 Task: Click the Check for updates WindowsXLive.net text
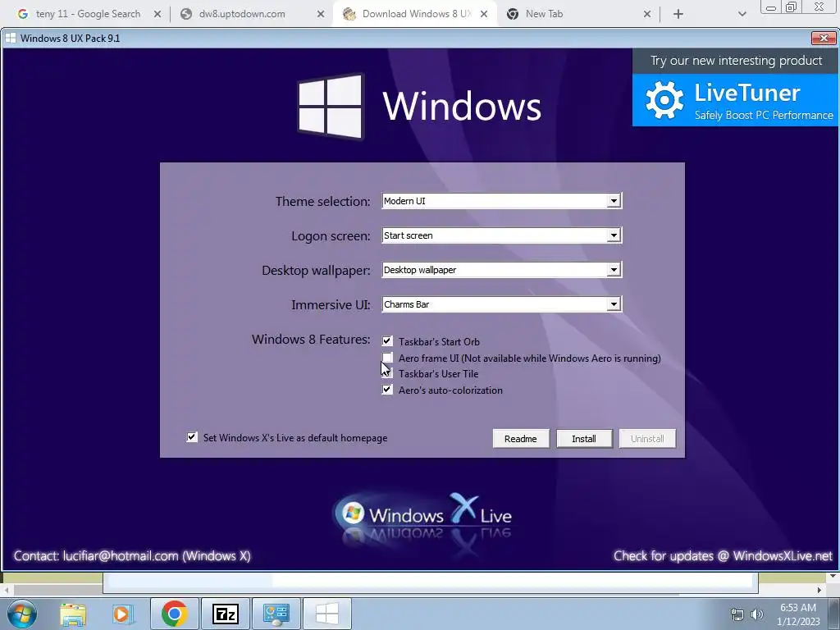pyautogui.click(x=724, y=555)
